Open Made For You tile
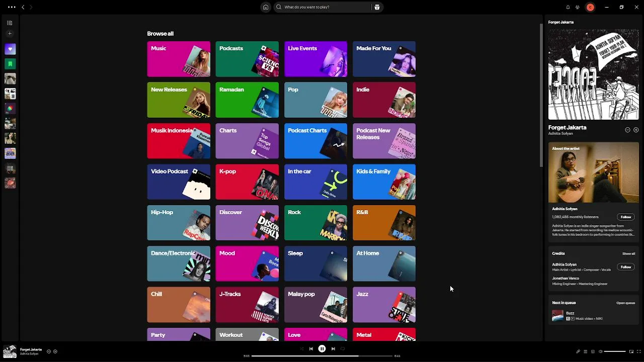 click(x=384, y=59)
